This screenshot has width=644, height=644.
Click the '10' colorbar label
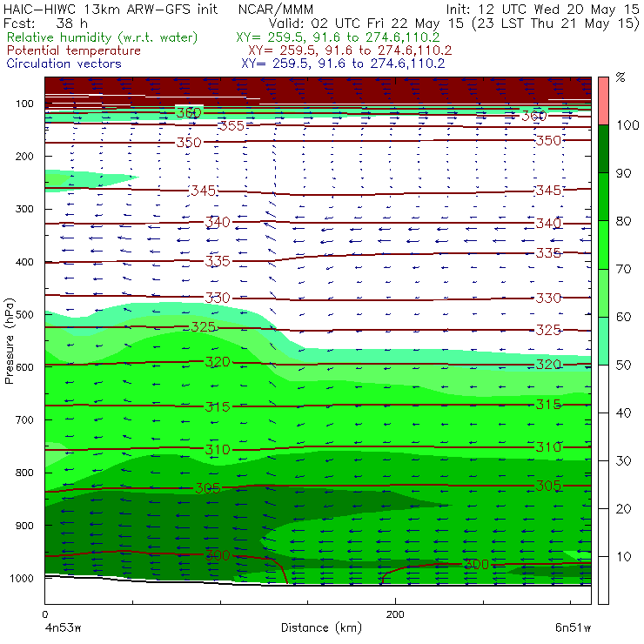tap(623, 557)
